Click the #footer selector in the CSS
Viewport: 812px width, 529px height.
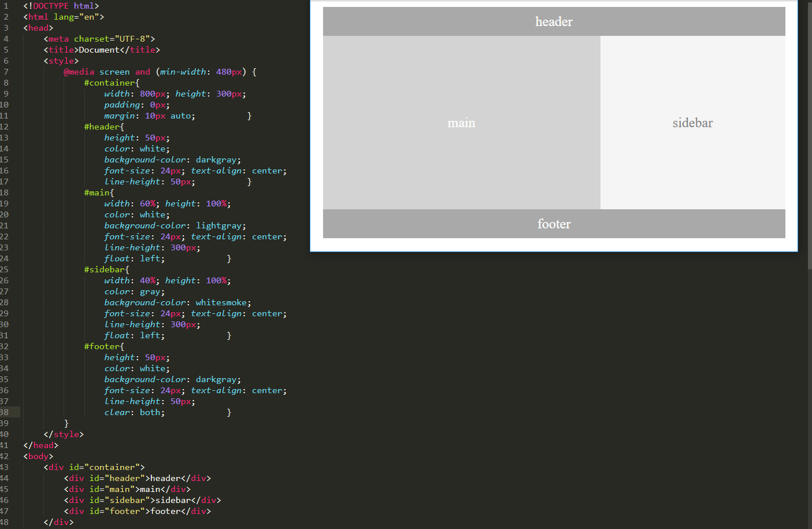point(103,346)
